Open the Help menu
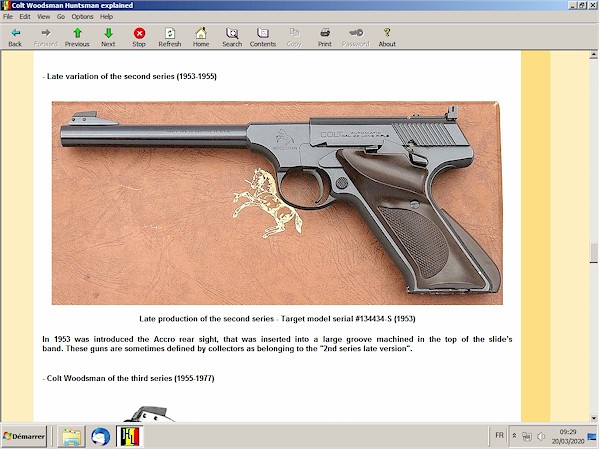The image size is (600, 450). (x=106, y=17)
